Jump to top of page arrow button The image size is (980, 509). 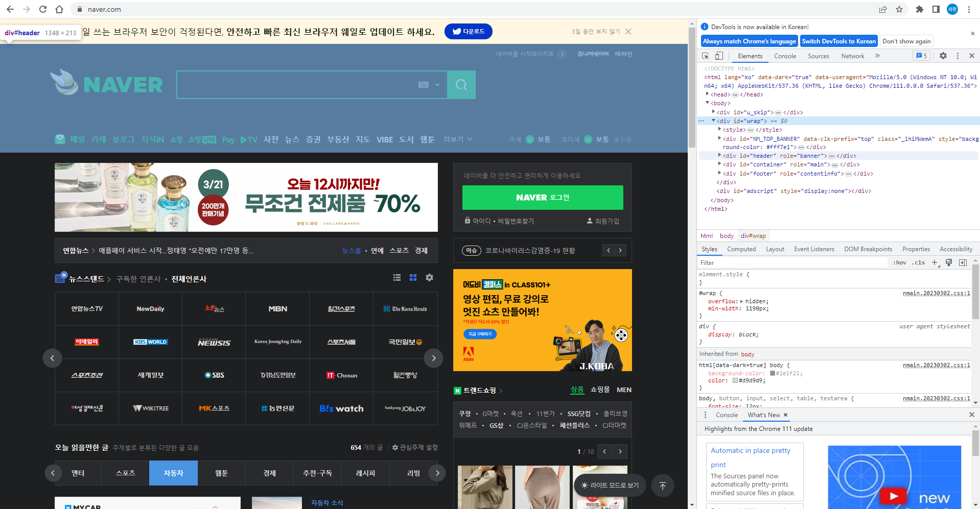tap(663, 486)
